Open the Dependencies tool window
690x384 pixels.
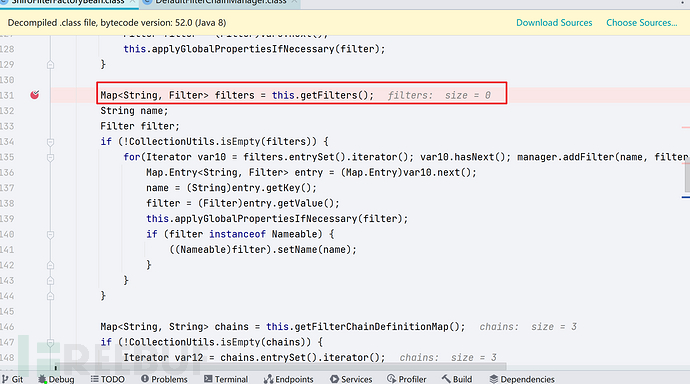point(522,379)
